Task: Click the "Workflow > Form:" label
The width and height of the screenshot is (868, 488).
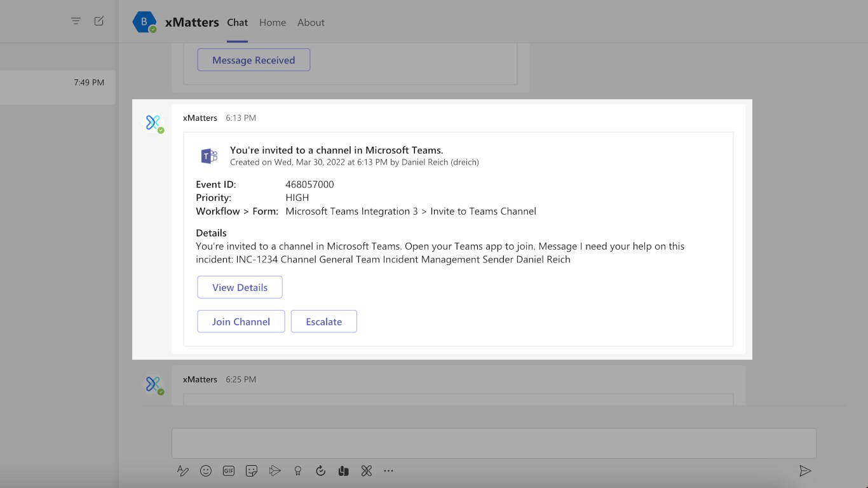Action: (237, 211)
